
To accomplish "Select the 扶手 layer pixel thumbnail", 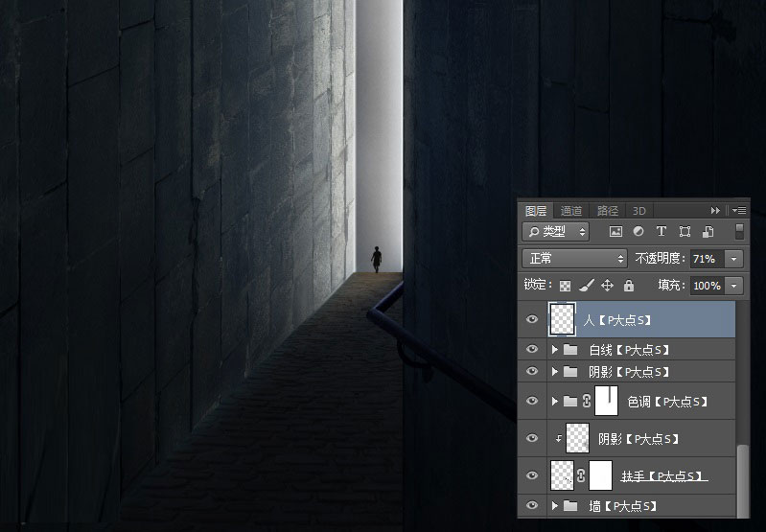I will point(563,475).
